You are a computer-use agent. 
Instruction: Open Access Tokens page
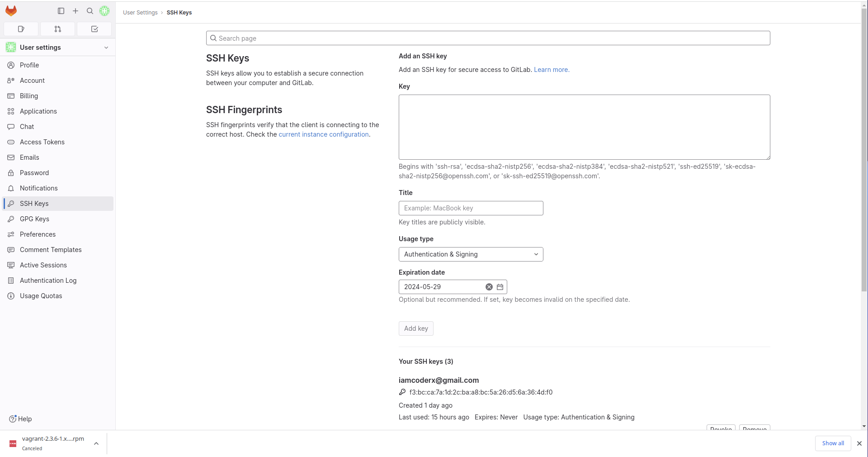[58, 142]
